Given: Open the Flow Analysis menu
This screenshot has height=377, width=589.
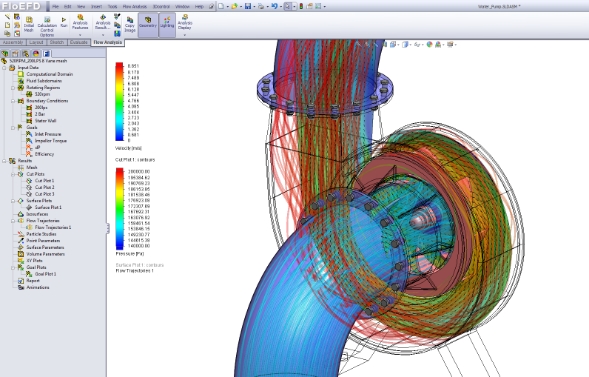Looking at the screenshot, I should tap(135, 6).
